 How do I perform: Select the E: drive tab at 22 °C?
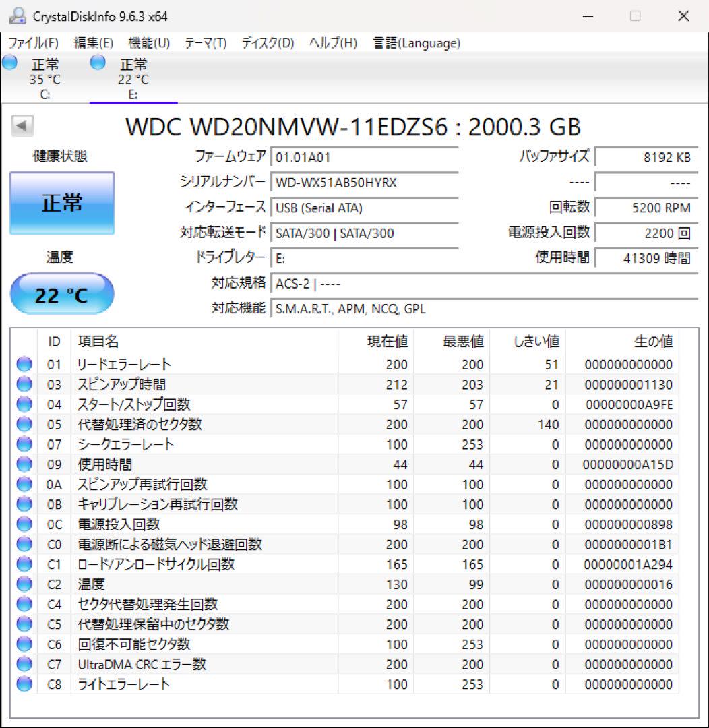point(133,79)
